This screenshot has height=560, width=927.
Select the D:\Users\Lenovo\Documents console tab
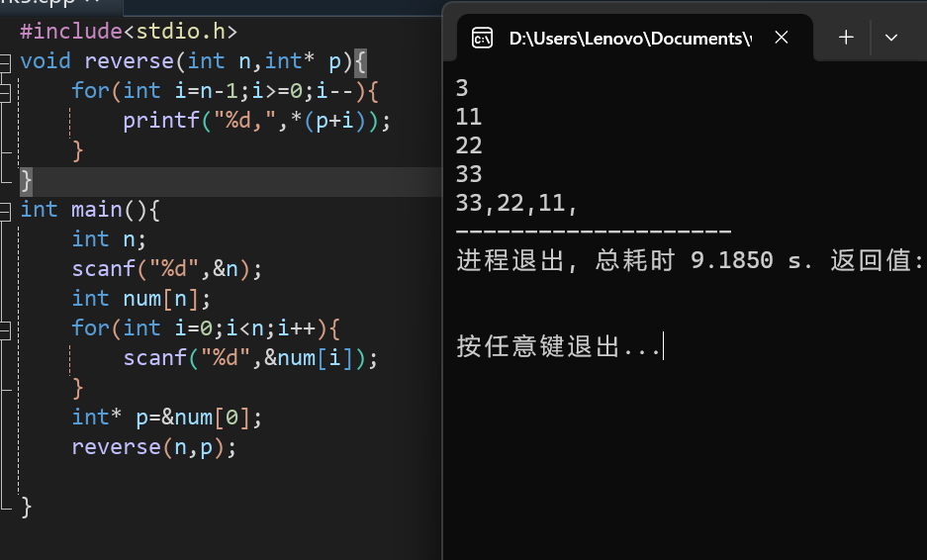pyautogui.click(x=635, y=39)
